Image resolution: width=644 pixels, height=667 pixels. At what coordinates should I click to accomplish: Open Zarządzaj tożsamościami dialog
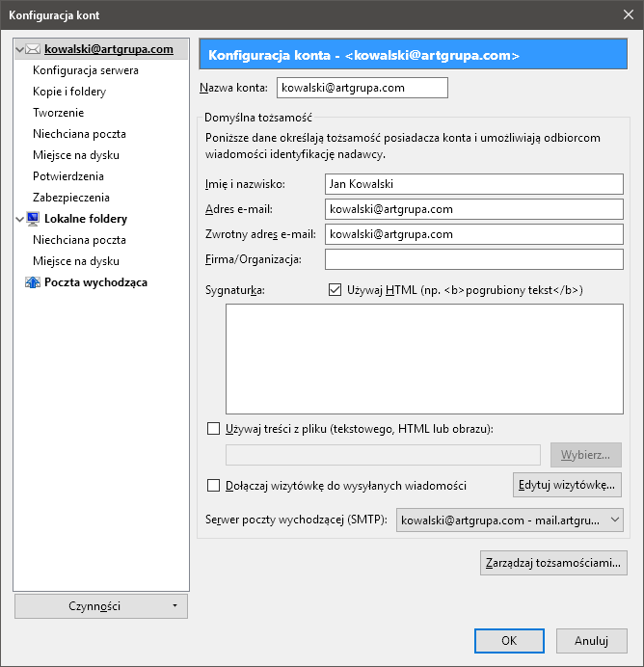tap(553, 563)
